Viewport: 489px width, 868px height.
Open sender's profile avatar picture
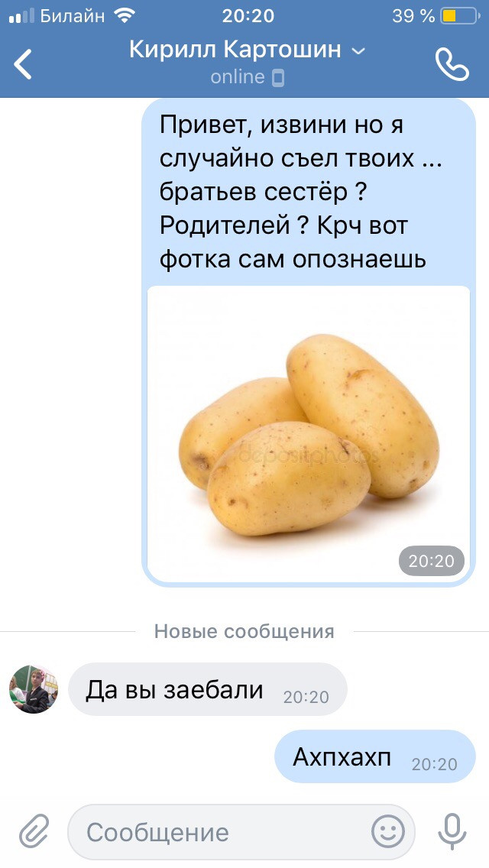[33, 689]
